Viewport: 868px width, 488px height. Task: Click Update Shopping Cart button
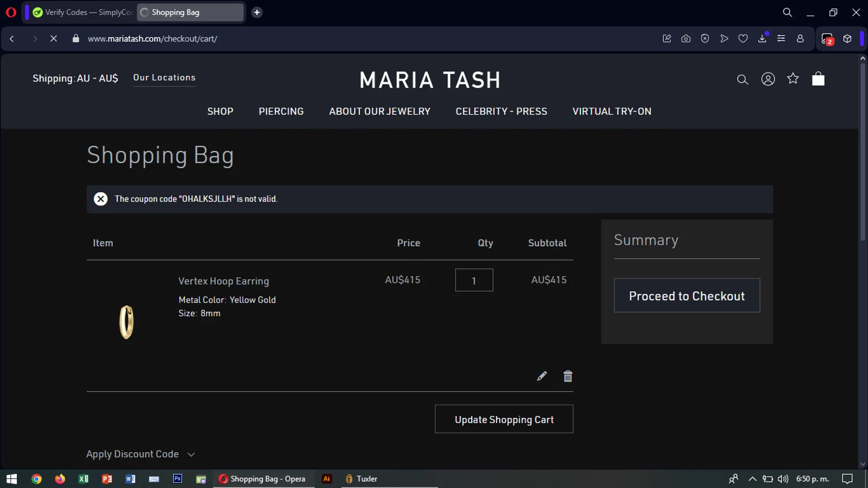click(504, 419)
